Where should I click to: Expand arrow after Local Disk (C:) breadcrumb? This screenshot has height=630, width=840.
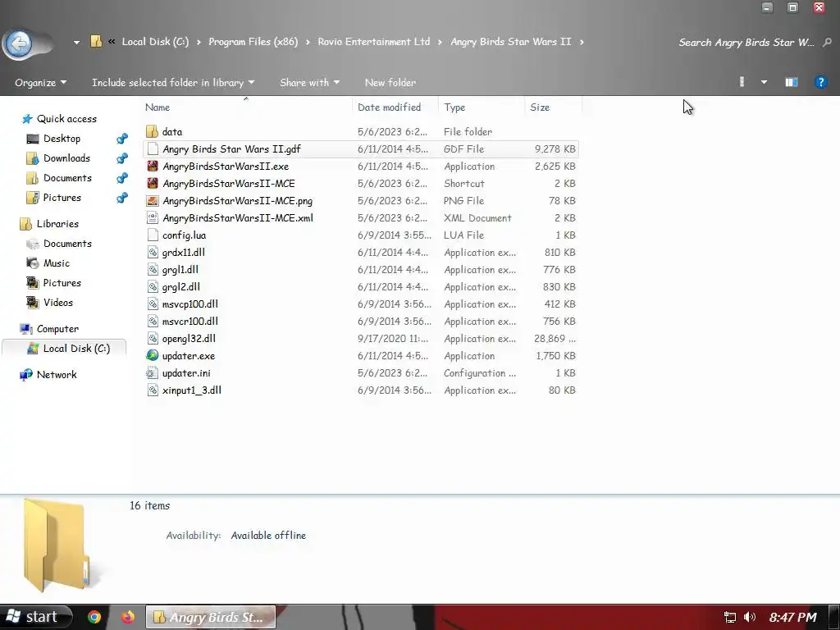(x=199, y=42)
